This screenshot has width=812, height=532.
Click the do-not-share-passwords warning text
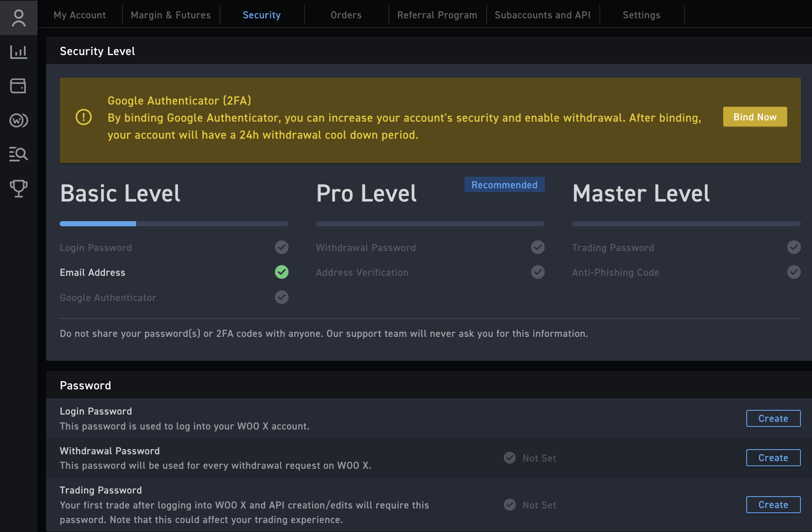pyautogui.click(x=324, y=333)
